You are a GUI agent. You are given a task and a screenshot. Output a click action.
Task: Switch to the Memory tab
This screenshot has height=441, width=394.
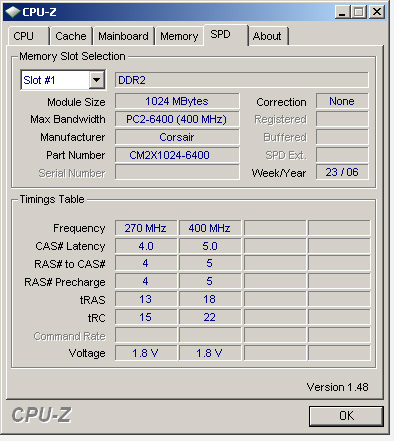(179, 36)
